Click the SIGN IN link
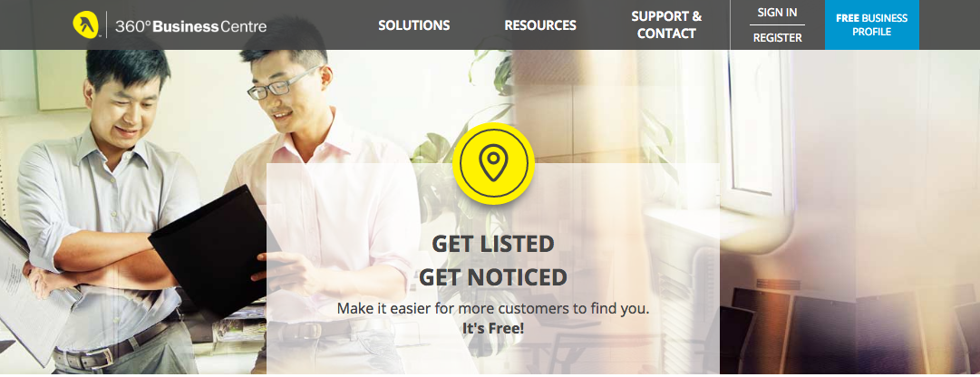This screenshot has height=377, width=980. [x=777, y=13]
